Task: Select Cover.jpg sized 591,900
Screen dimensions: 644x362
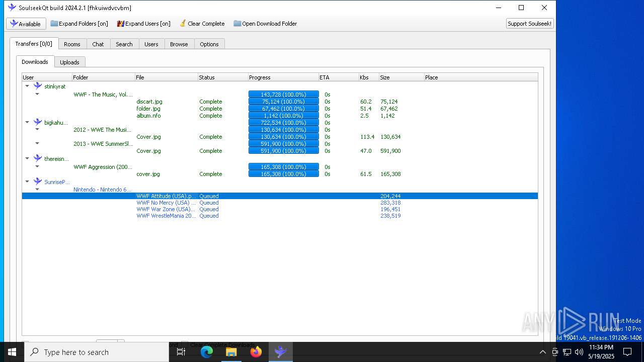Action: pos(280,151)
